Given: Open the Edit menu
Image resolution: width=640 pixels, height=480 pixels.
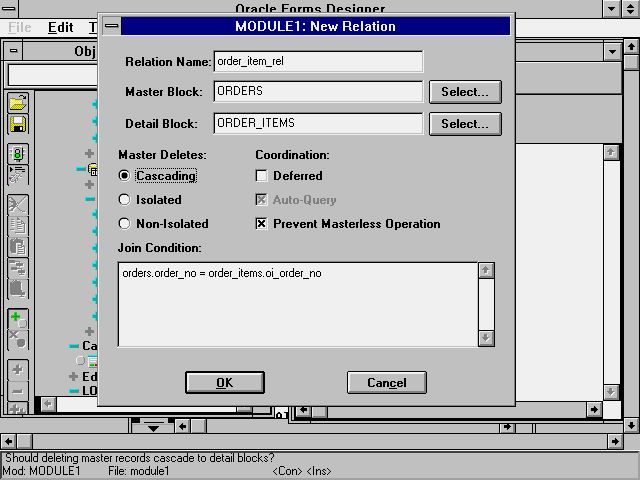Looking at the screenshot, I should pyautogui.click(x=60, y=27).
